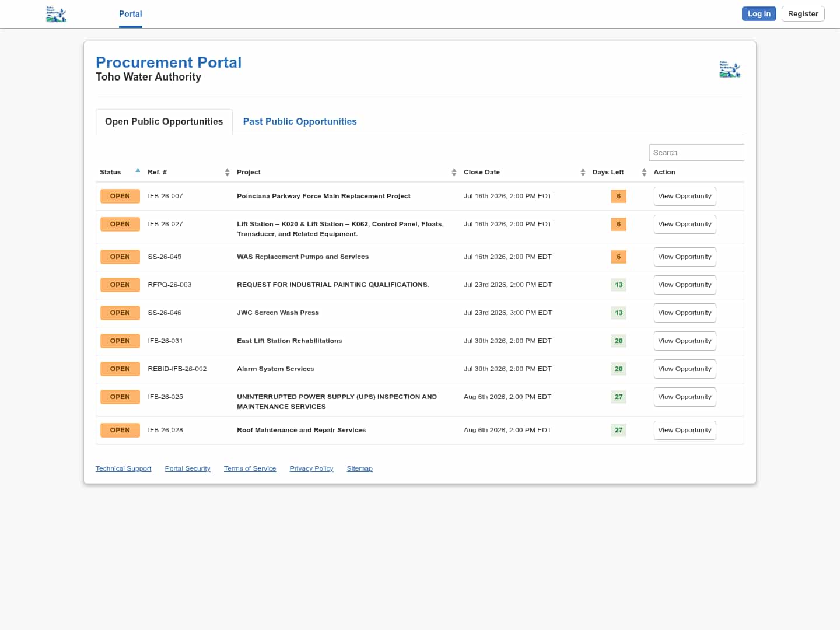The image size is (840, 630).
Task: Sort by Days Left column arrows
Action: [x=644, y=172]
